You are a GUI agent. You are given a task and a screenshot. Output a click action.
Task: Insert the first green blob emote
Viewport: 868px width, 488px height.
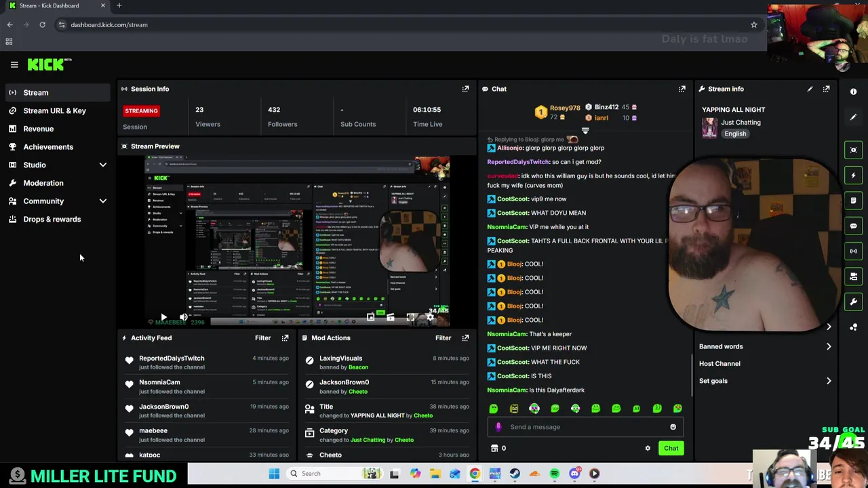[x=494, y=408]
